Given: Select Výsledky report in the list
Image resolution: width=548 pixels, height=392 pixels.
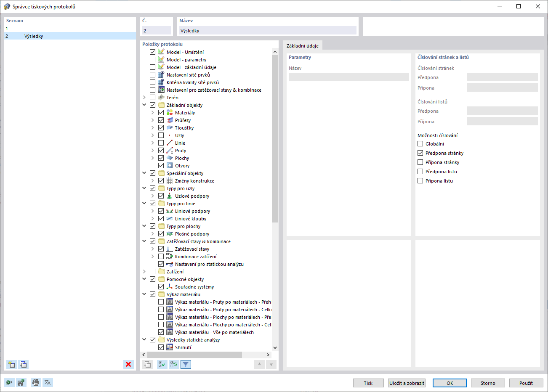Looking at the screenshot, I should [x=70, y=36].
